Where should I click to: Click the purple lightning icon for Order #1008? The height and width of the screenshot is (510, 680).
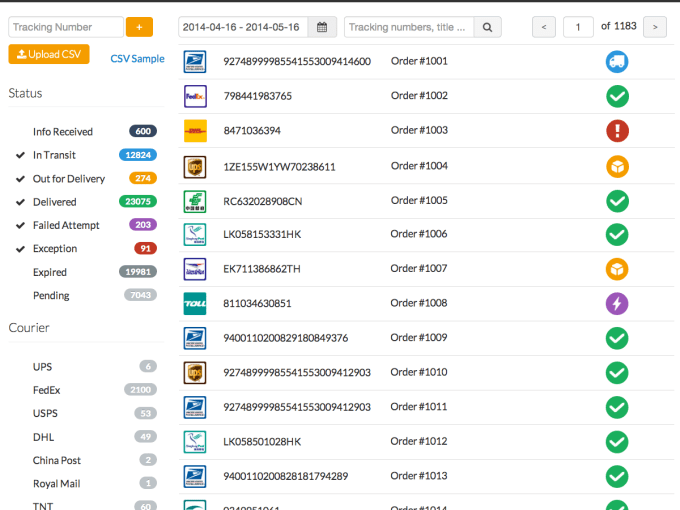coord(617,303)
